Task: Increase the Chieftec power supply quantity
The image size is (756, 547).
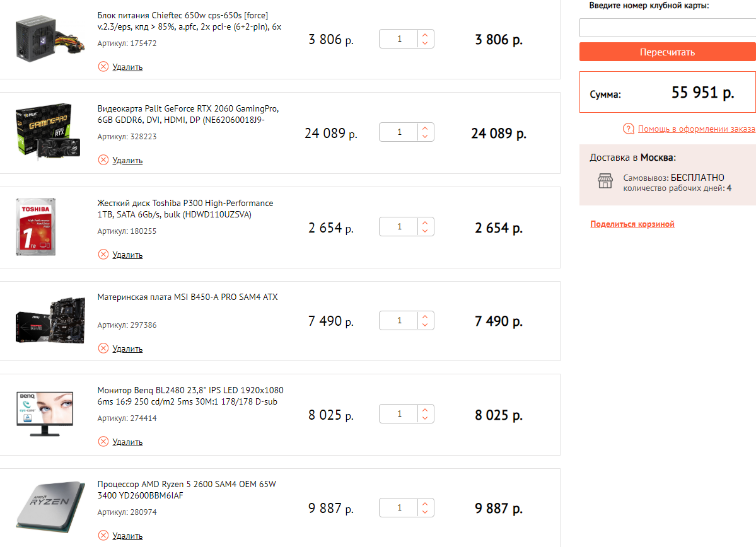Action: coord(425,35)
